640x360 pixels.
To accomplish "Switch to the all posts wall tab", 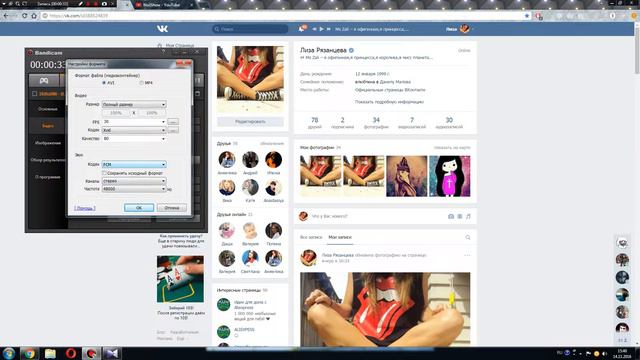I will pos(311,237).
